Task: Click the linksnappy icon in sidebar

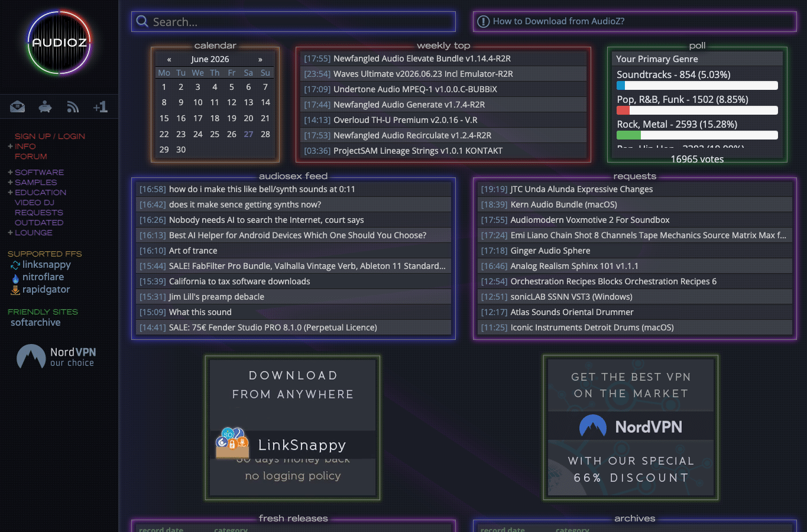Action: [15, 265]
